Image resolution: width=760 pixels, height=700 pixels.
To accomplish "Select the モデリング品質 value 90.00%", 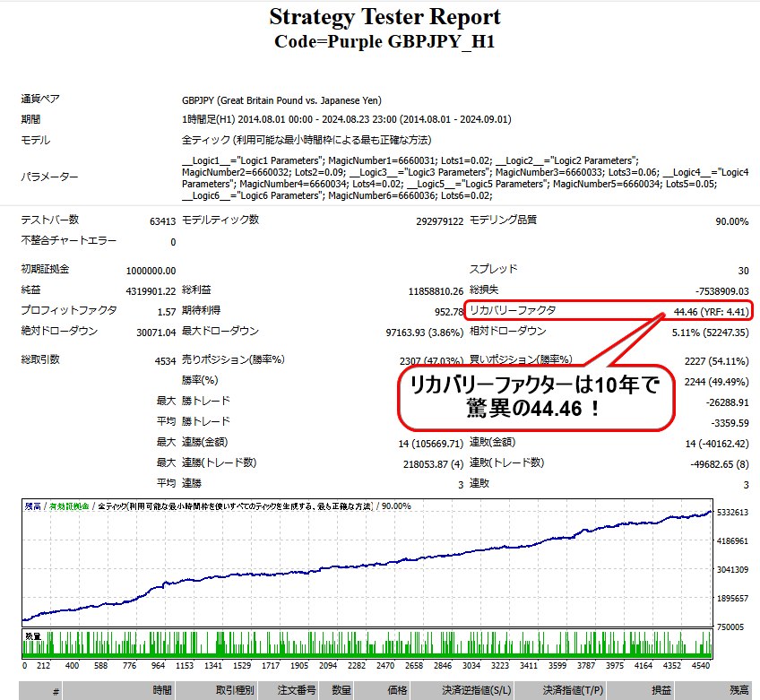I will point(732,221).
